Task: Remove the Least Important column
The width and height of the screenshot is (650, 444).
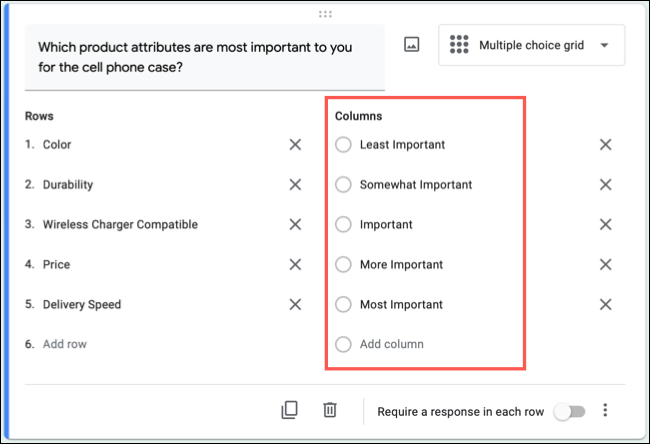Action: [x=606, y=145]
